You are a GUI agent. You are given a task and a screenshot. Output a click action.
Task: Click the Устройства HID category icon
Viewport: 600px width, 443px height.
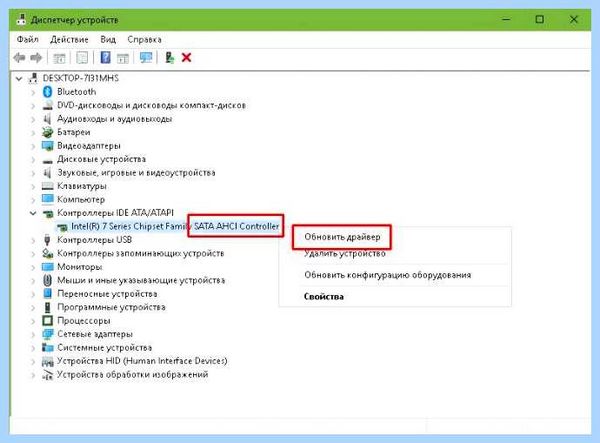47,361
